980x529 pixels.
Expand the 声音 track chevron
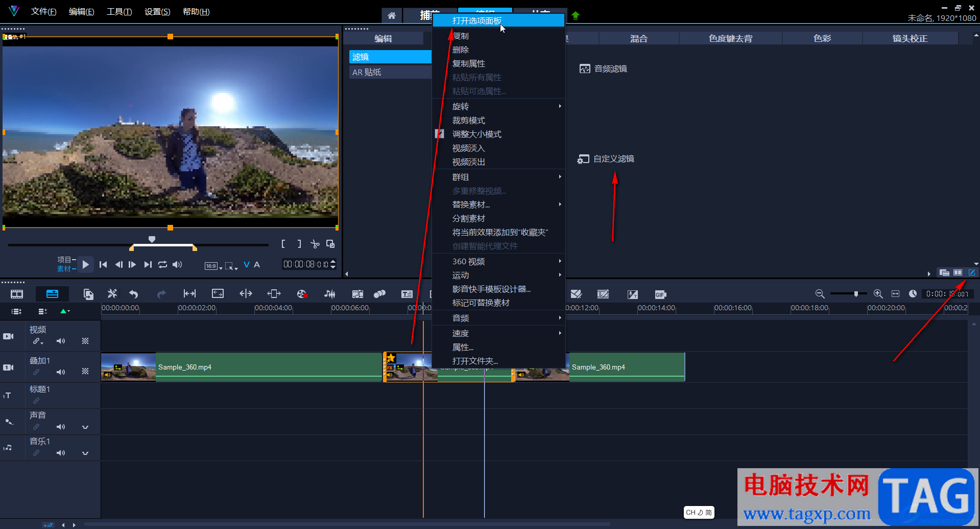tap(85, 427)
